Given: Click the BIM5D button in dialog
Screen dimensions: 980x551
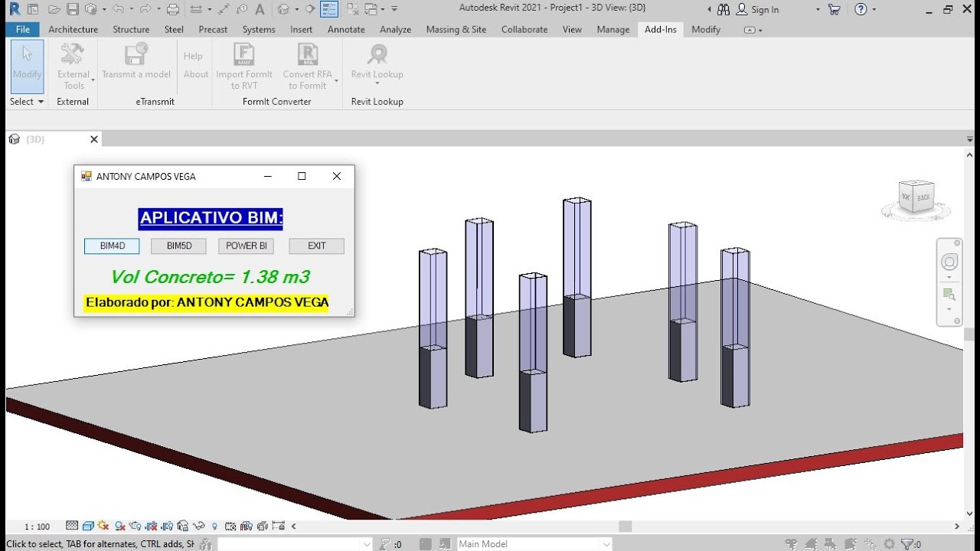Looking at the screenshot, I should (x=178, y=246).
